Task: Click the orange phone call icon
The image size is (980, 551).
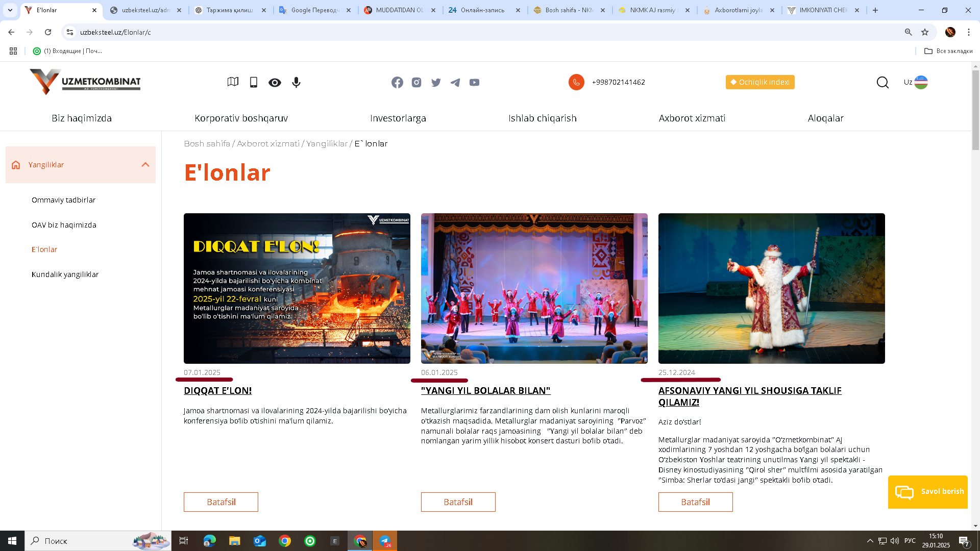Action: click(x=576, y=82)
